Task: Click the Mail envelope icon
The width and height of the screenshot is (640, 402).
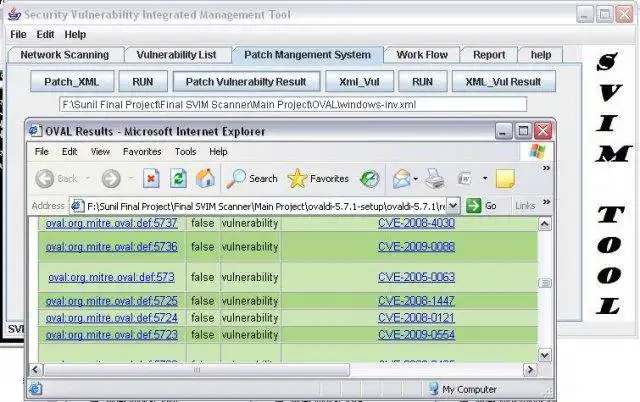Action: click(402, 179)
